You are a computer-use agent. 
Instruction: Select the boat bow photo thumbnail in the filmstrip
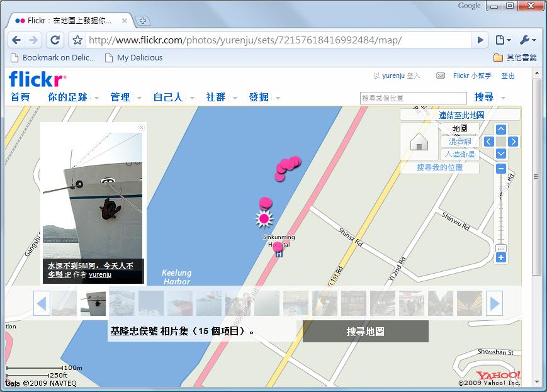click(92, 303)
